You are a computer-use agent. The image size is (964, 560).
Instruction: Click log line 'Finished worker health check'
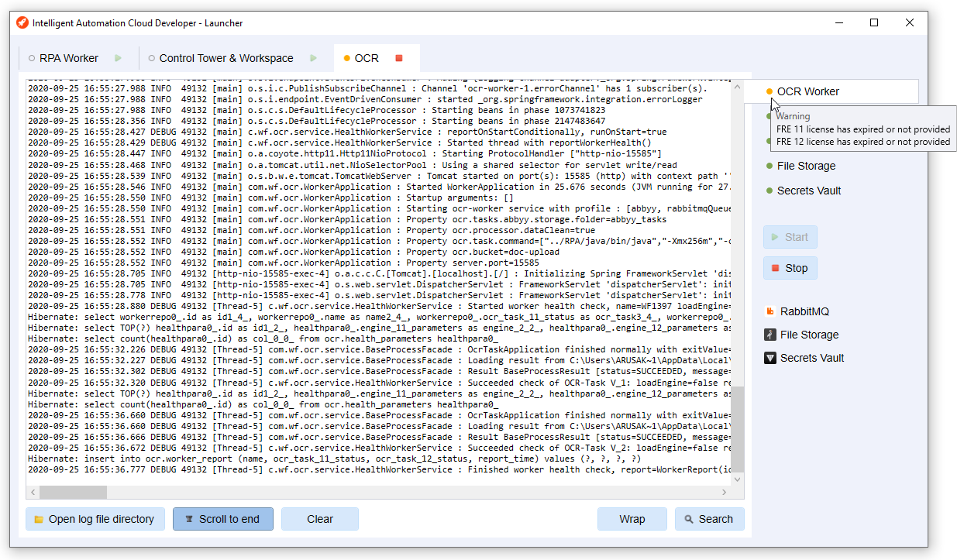[380, 469]
